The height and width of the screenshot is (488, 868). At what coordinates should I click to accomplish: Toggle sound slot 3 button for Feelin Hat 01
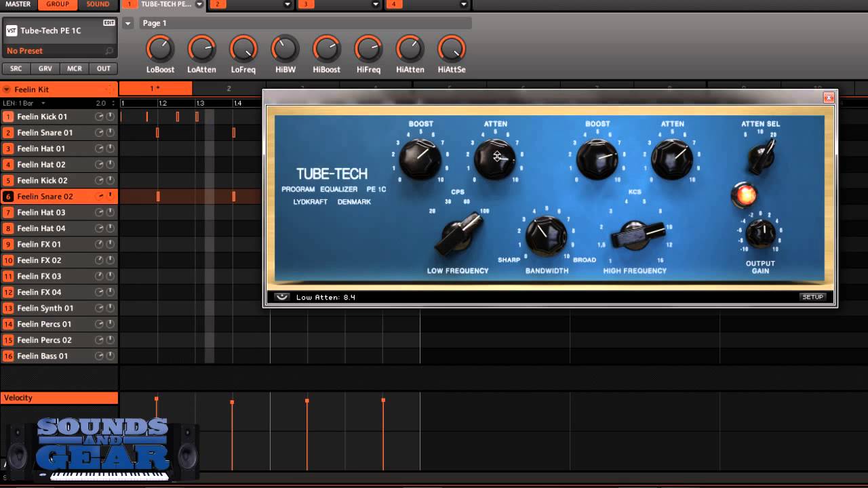(x=8, y=148)
